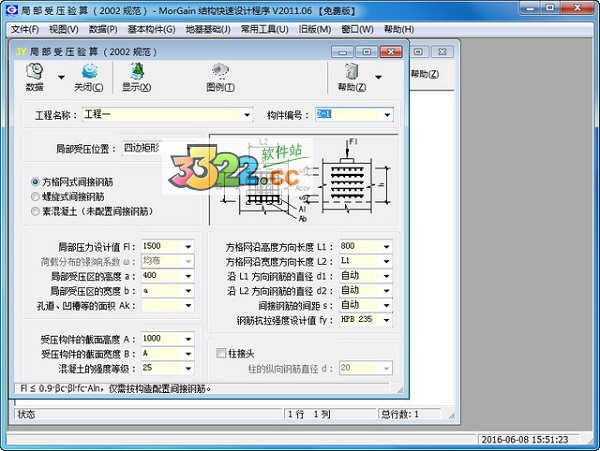Minimize the 局部受压验算 inner dialog
The height and width of the screenshot is (451, 600).
coord(342,52)
